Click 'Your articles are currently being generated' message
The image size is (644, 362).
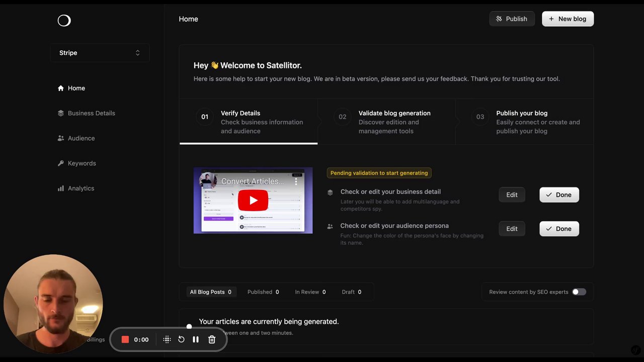pos(269,321)
